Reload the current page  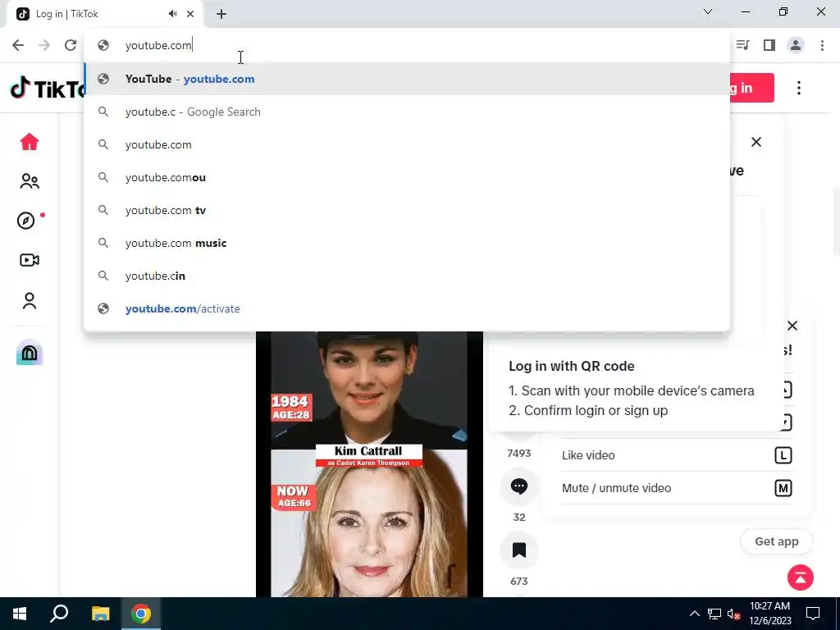[71, 45]
